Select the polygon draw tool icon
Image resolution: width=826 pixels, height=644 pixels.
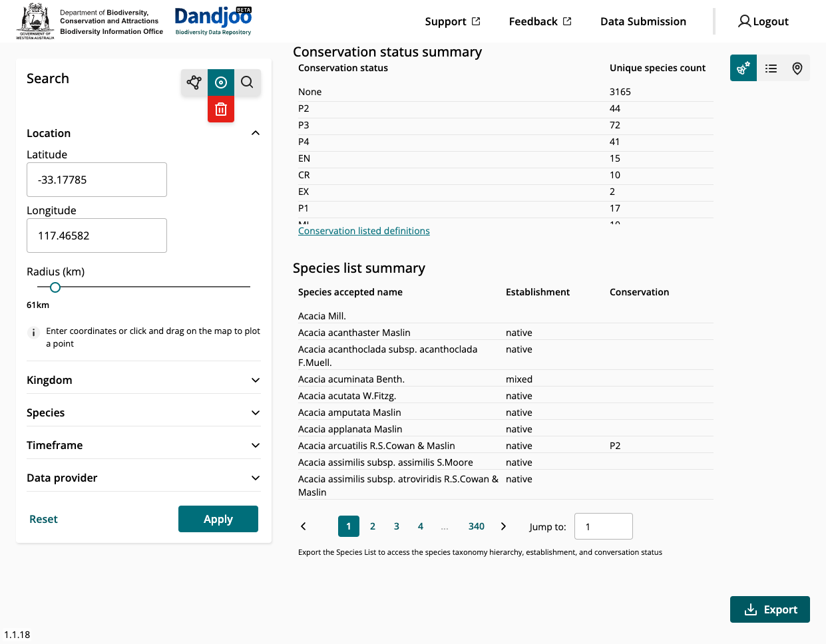tap(194, 82)
